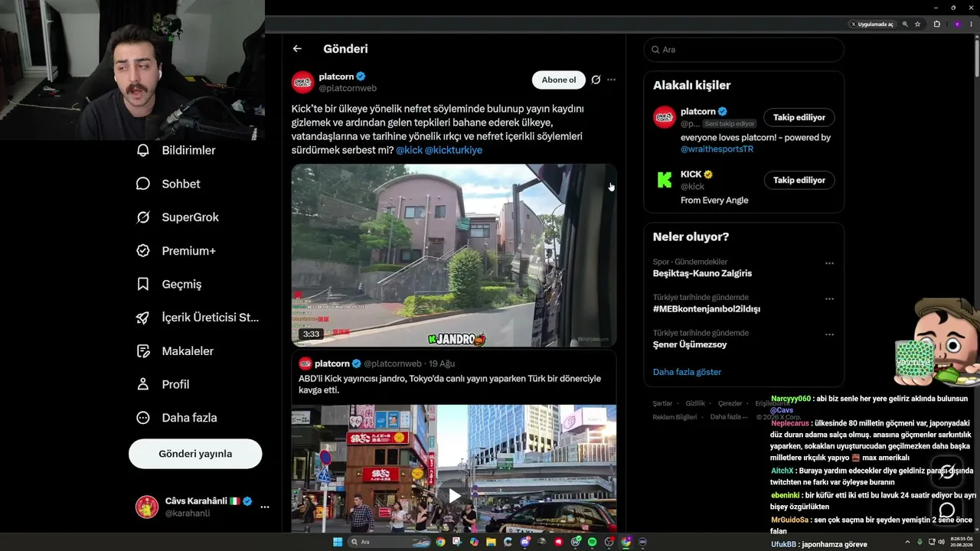Open the purple Chrome profile avatar
Image resolution: width=980 pixels, height=551 pixels.
[957, 24]
